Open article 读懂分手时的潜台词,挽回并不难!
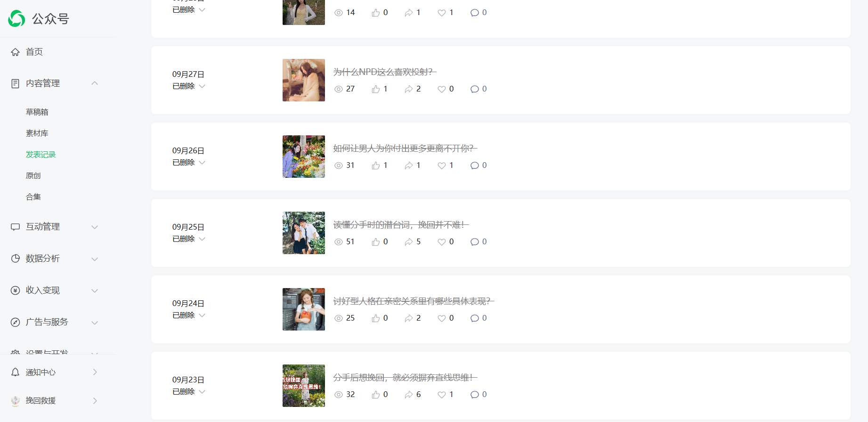The image size is (868, 422). pos(401,224)
